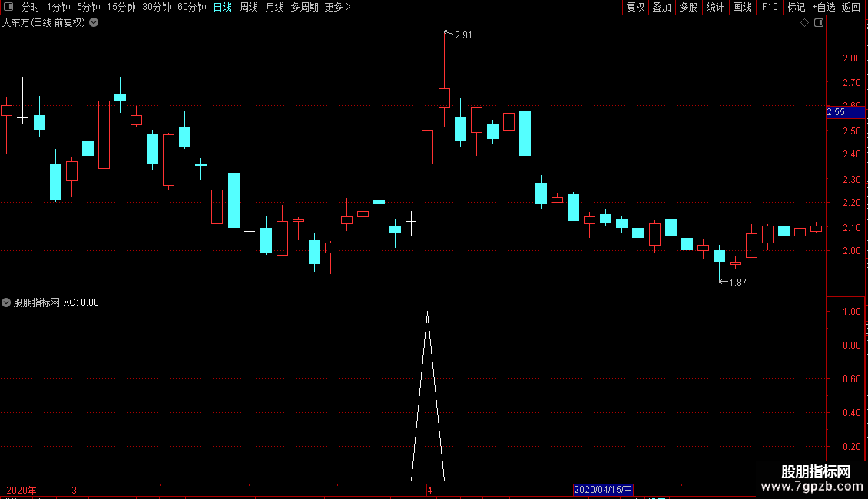Click the candlestick with the 2.91 high
Viewport: 868px width, 499px height.
point(444,98)
